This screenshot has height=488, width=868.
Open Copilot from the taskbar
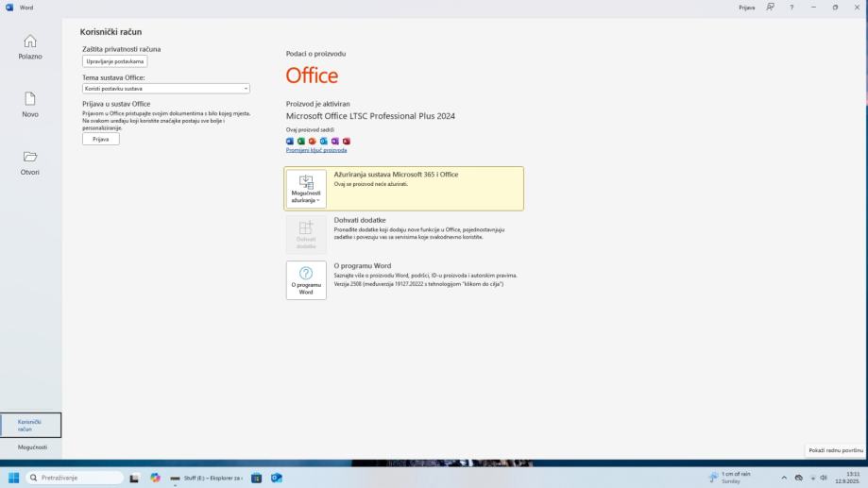click(x=155, y=478)
